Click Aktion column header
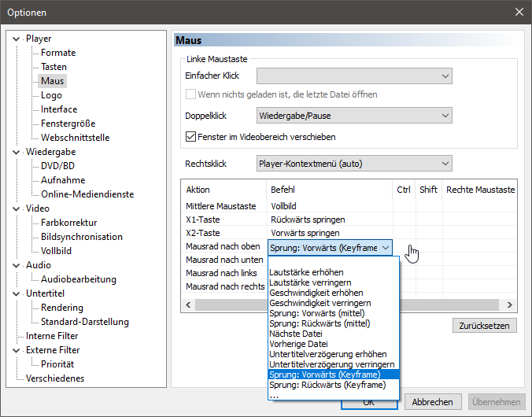Viewport: 532px width, 417px height. click(x=224, y=190)
